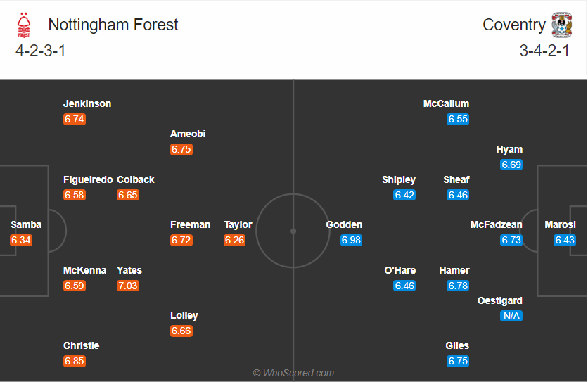Image resolution: width=588 pixels, height=382 pixels.
Task: Open the Nottingham Forest team name
Action: click(x=113, y=25)
